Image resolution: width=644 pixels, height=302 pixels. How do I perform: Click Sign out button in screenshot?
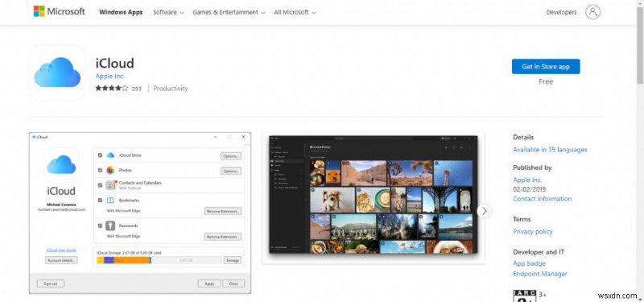point(50,283)
